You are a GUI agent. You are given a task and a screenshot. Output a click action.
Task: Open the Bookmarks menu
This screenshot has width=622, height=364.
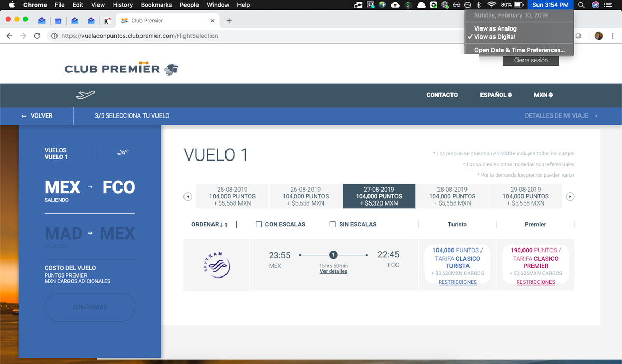point(157,5)
